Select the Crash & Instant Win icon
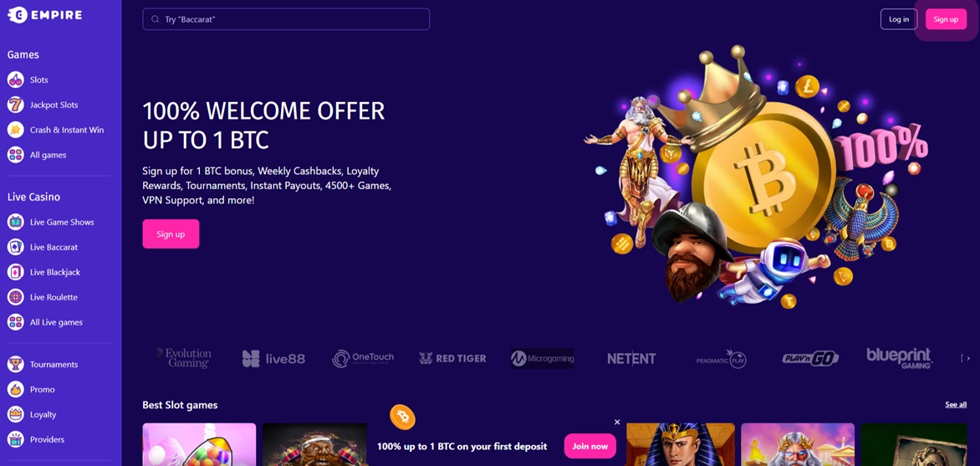The width and height of the screenshot is (980, 466). click(x=16, y=130)
